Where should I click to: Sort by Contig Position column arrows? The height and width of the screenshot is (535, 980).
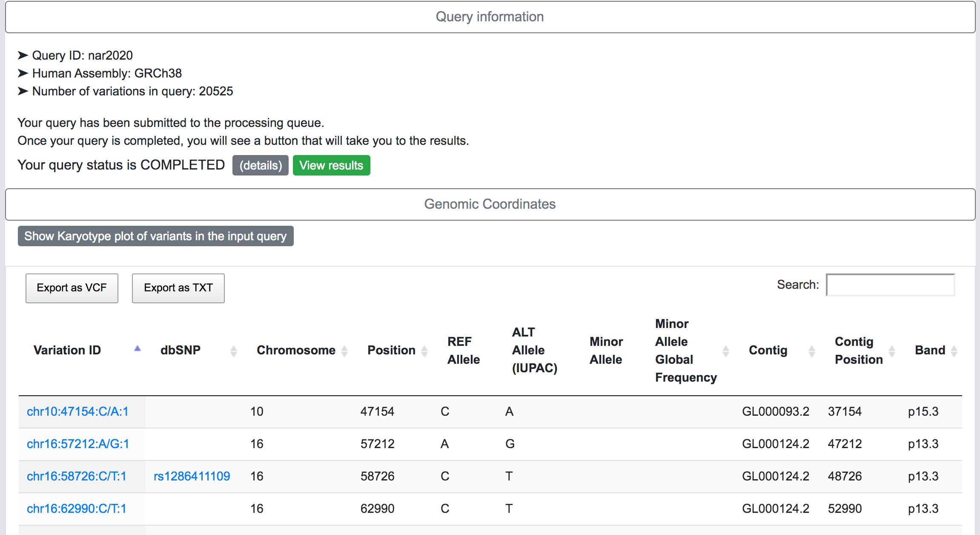click(892, 351)
